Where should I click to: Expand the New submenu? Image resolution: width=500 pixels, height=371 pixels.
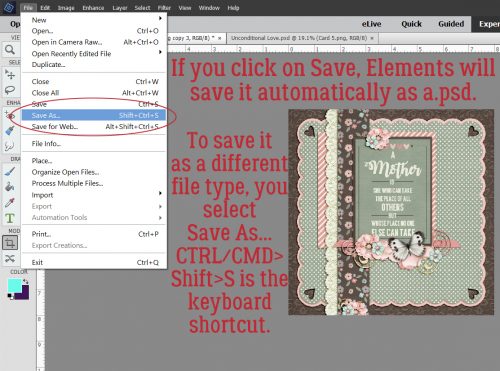[94, 20]
